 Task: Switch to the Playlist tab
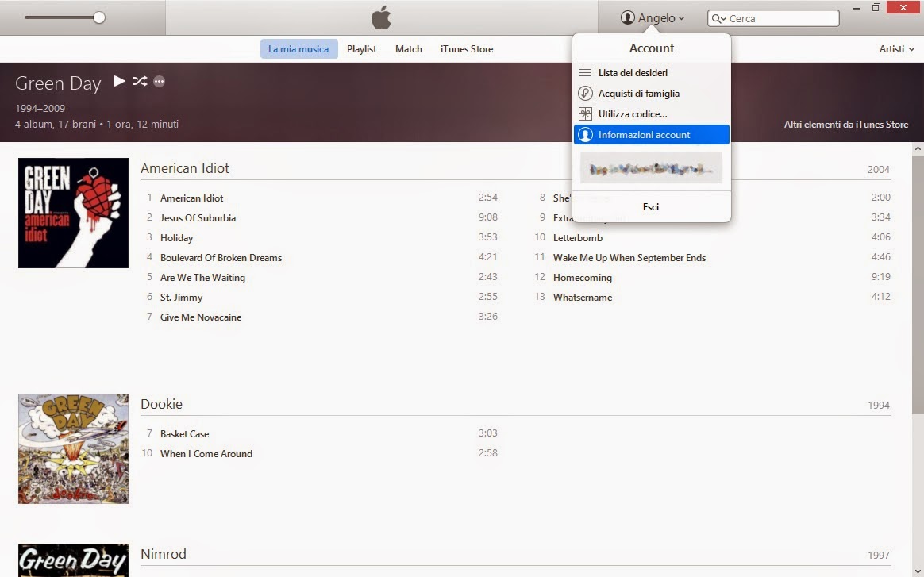361,49
